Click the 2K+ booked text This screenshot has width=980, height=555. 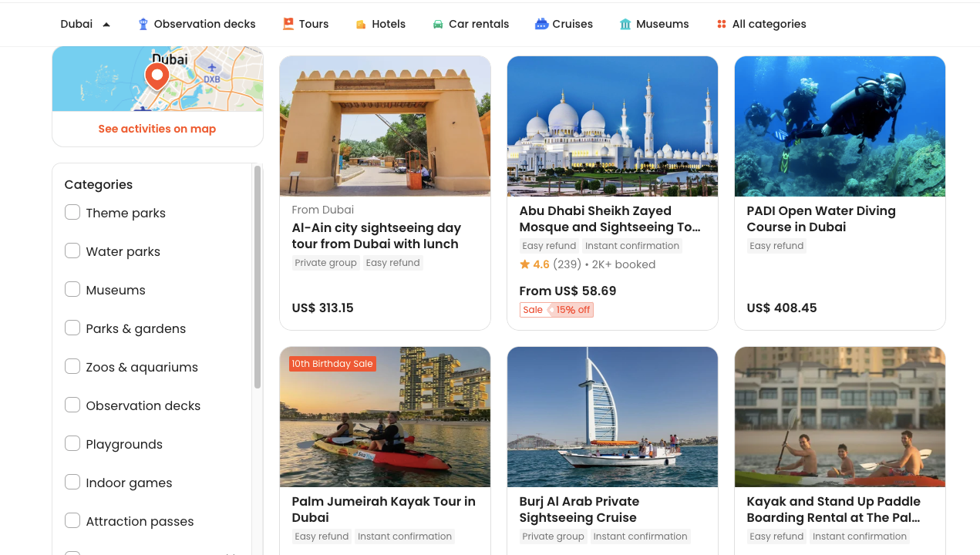click(623, 264)
